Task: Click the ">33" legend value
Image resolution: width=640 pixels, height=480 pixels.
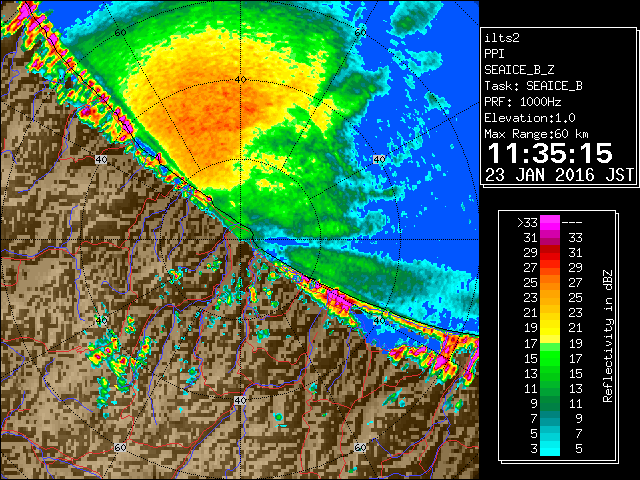Action: pyautogui.click(x=527, y=223)
